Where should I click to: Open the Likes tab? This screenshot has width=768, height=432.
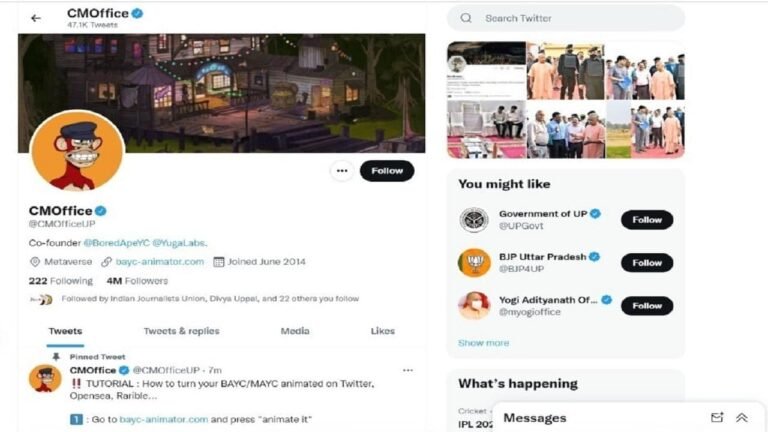point(383,331)
